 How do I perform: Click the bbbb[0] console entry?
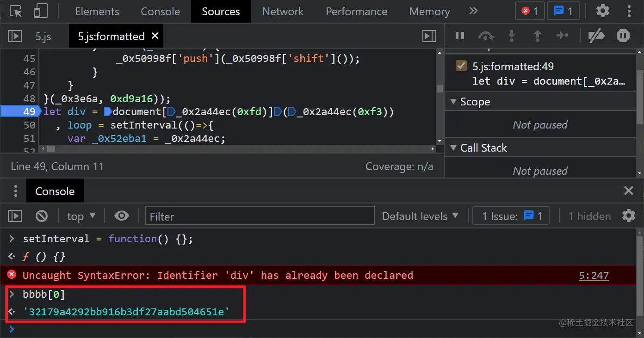coord(44,294)
